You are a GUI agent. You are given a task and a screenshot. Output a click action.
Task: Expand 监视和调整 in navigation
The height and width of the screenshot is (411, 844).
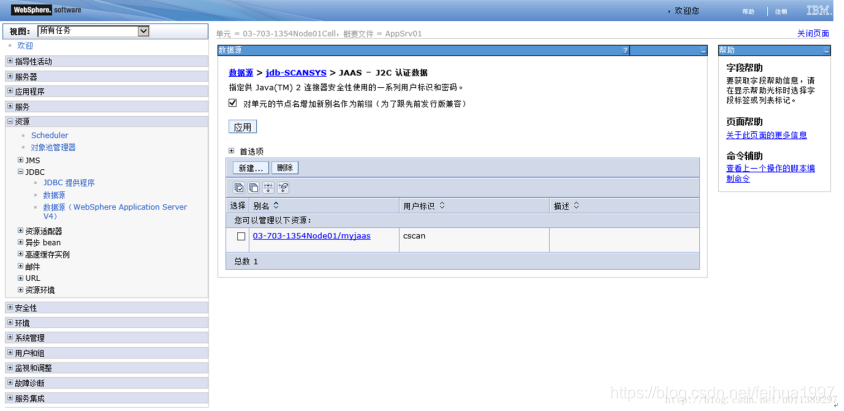point(10,368)
